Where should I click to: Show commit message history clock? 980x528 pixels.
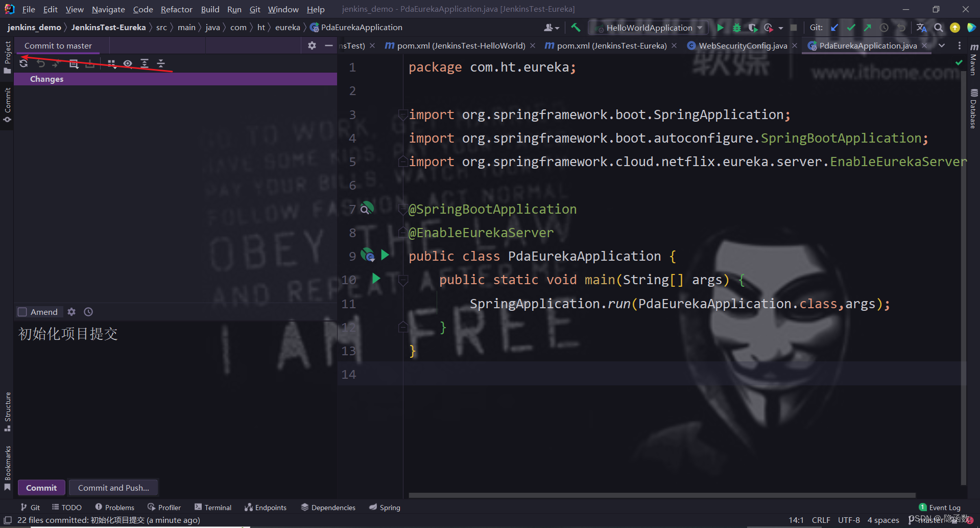click(x=88, y=312)
